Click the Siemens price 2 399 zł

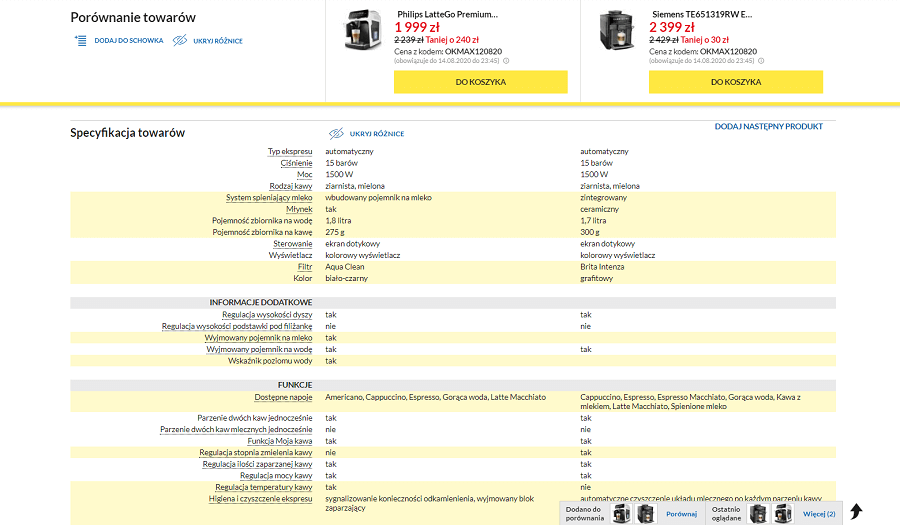tap(672, 27)
